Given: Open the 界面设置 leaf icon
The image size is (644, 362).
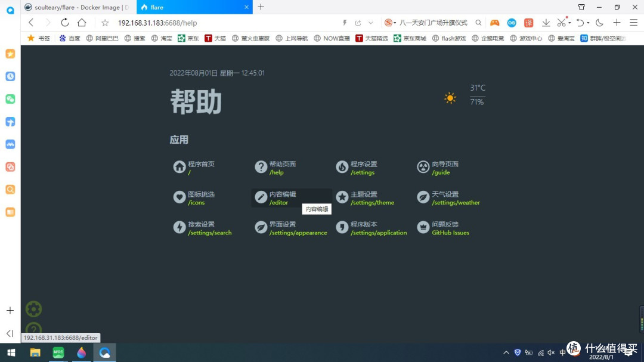Looking at the screenshot, I should [x=261, y=227].
